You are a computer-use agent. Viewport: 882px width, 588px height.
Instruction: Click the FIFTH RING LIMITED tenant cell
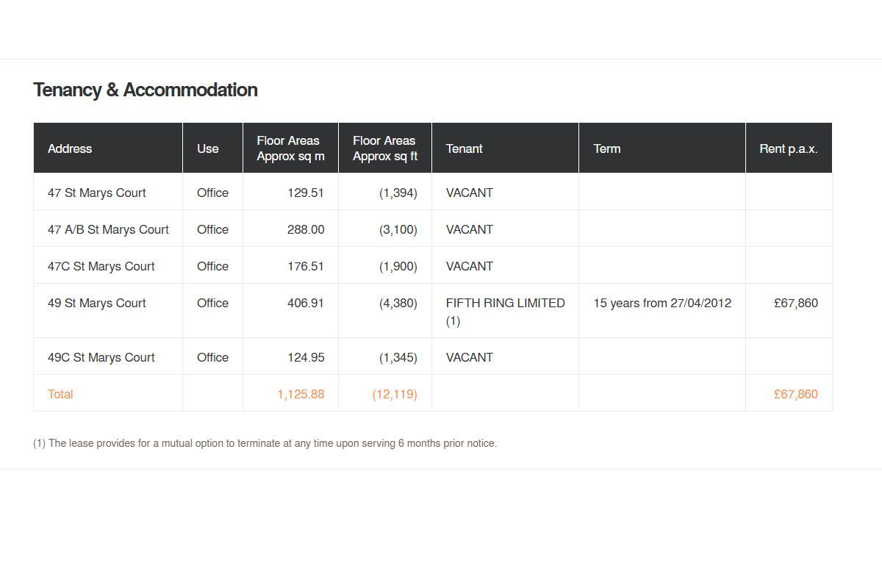pos(506,312)
